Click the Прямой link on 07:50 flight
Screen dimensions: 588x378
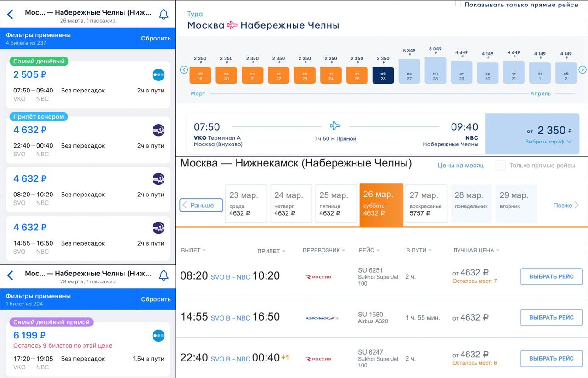coord(346,139)
